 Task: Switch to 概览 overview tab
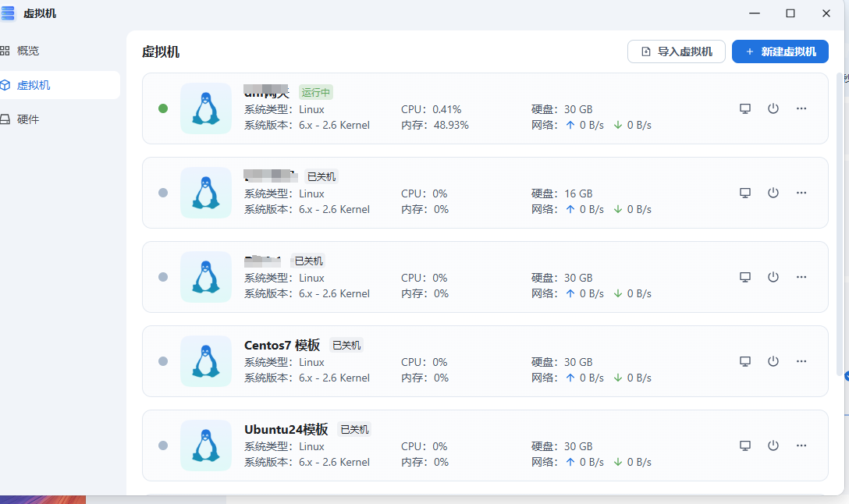[28, 51]
